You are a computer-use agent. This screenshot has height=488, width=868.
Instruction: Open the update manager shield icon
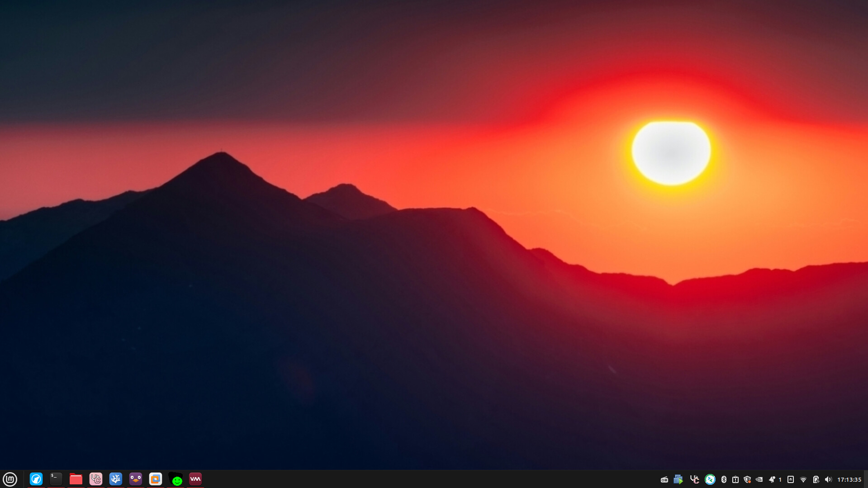click(x=747, y=479)
